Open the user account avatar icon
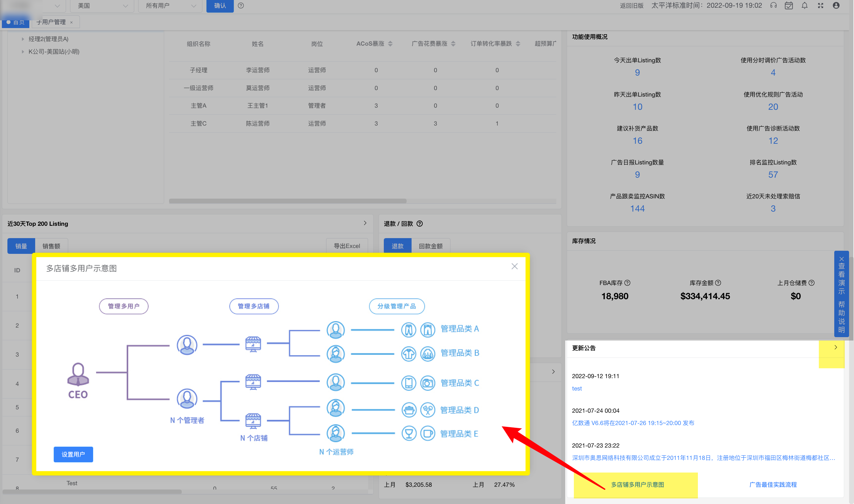854x504 pixels. pos(836,6)
